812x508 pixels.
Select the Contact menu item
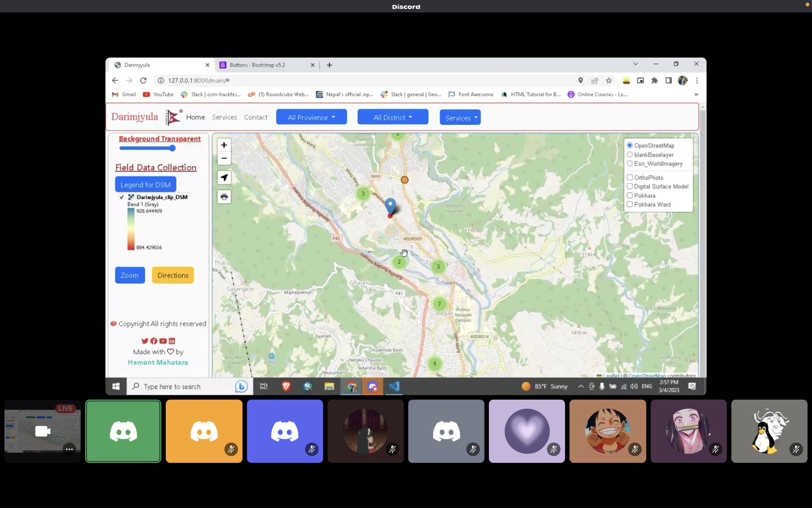tap(255, 117)
